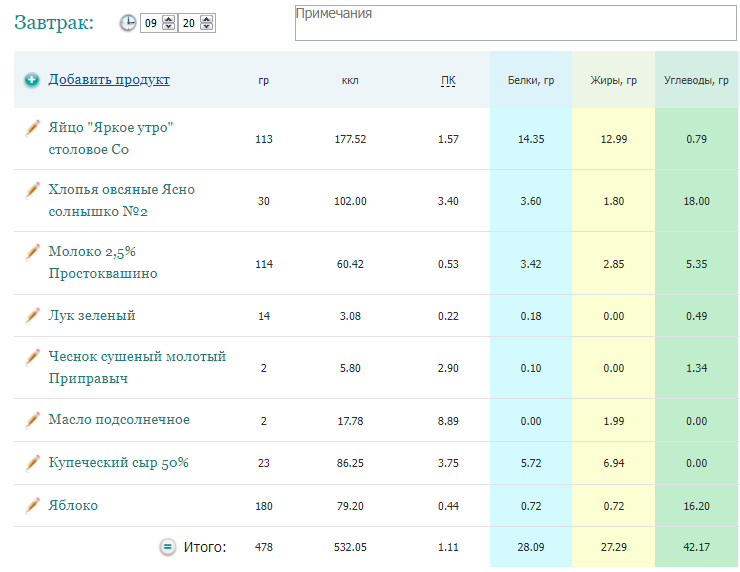Select the 16.20 carbohydrates value
Screen dimensions: 740x572
pos(696,506)
